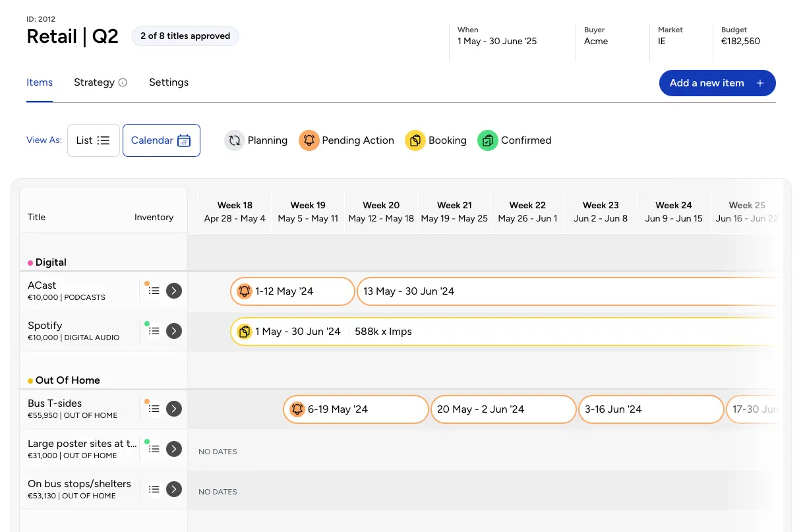The image size is (801, 532).
Task: Click the list details icon beside Bus T-sides
Action: 154,409
